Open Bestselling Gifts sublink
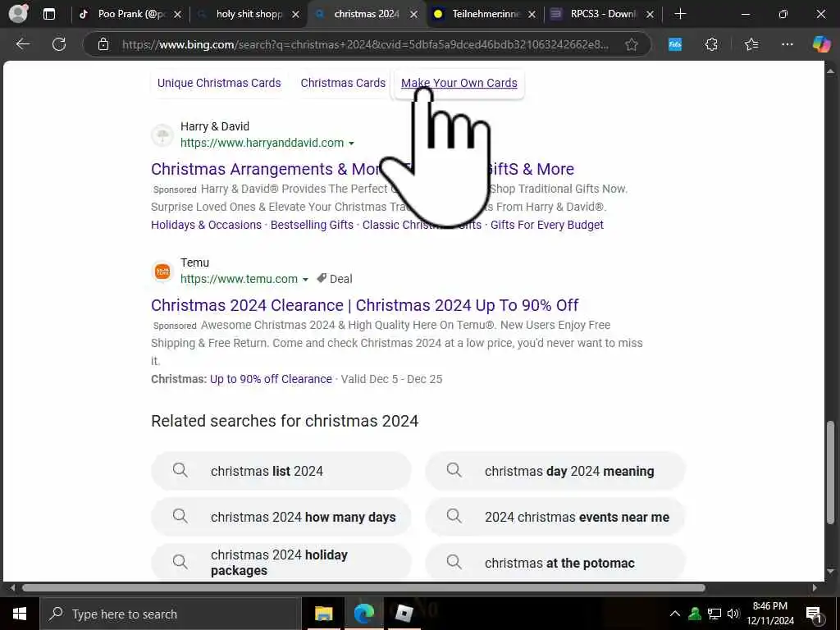This screenshot has height=630, width=840. [x=312, y=225]
